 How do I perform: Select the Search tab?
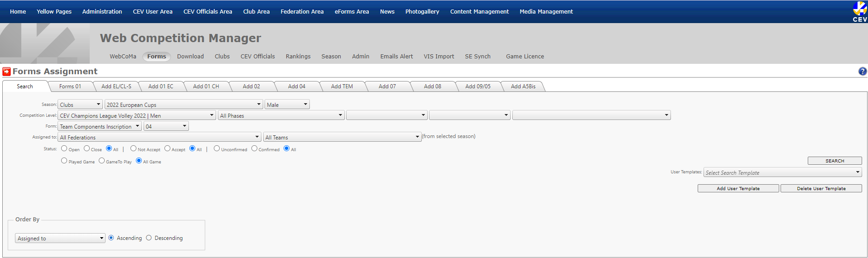(x=25, y=86)
